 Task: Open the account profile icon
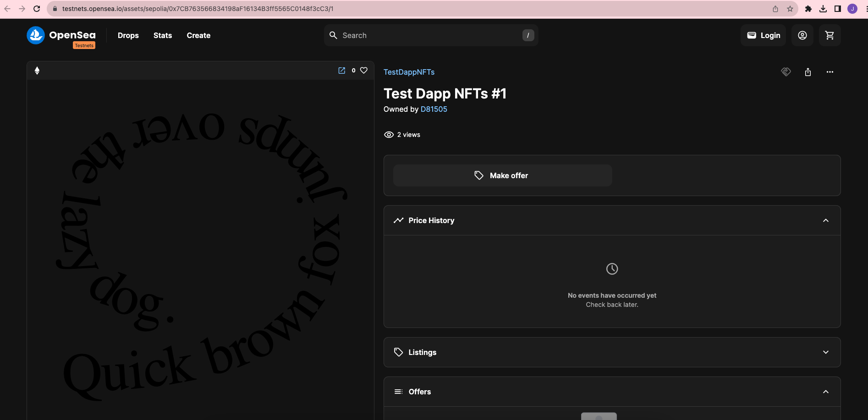[x=802, y=35]
